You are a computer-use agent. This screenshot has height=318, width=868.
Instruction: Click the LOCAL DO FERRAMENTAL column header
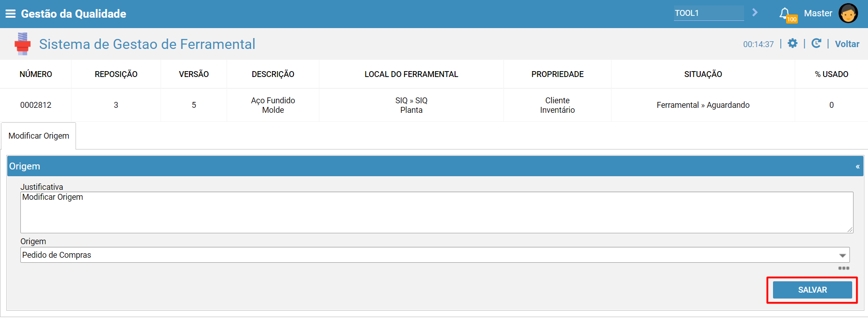pos(411,74)
